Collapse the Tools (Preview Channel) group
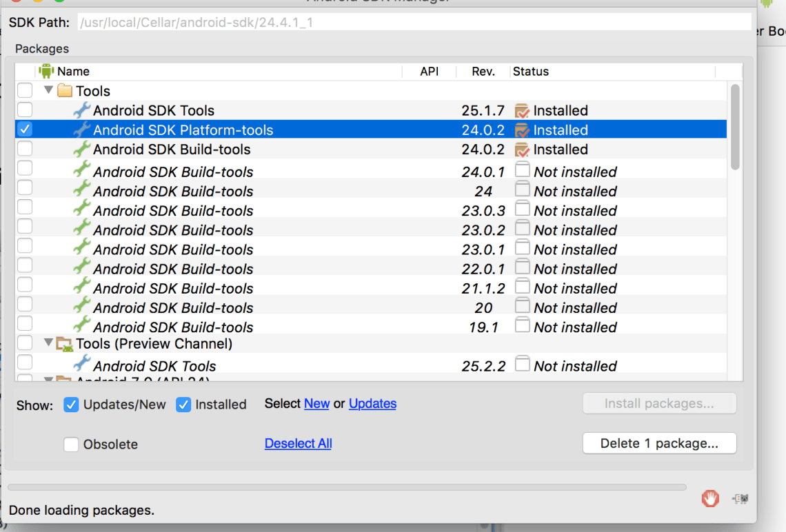The width and height of the screenshot is (786, 532). [x=48, y=343]
